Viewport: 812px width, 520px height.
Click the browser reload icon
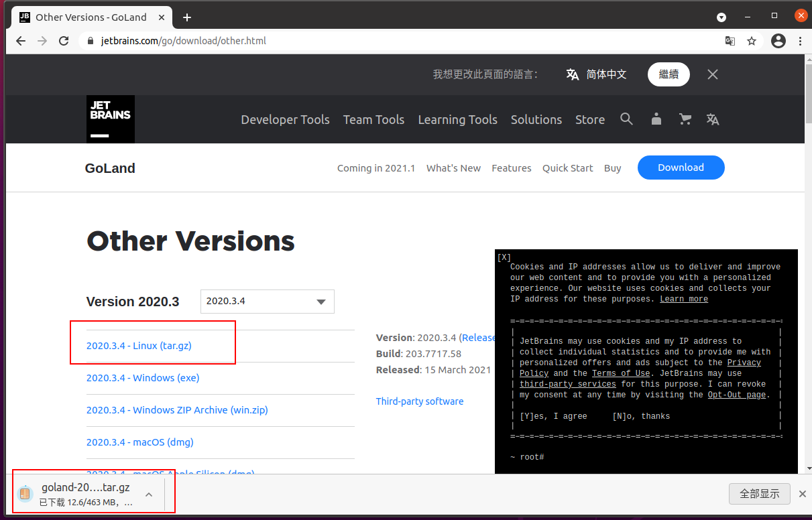[x=64, y=41]
